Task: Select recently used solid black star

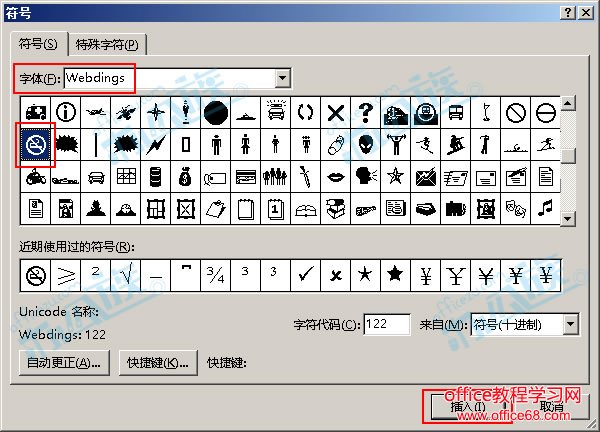Action: click(396, 276)
